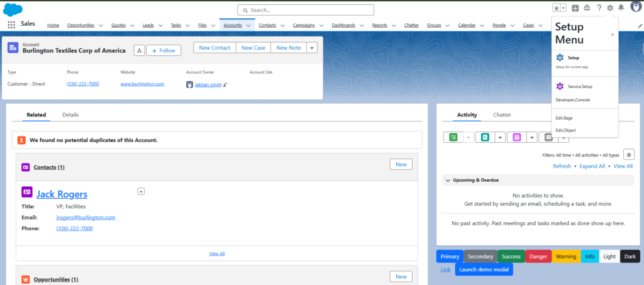The image size is (644, 285).
Task: Switch to the Details tab
Action: pos(70,115)
